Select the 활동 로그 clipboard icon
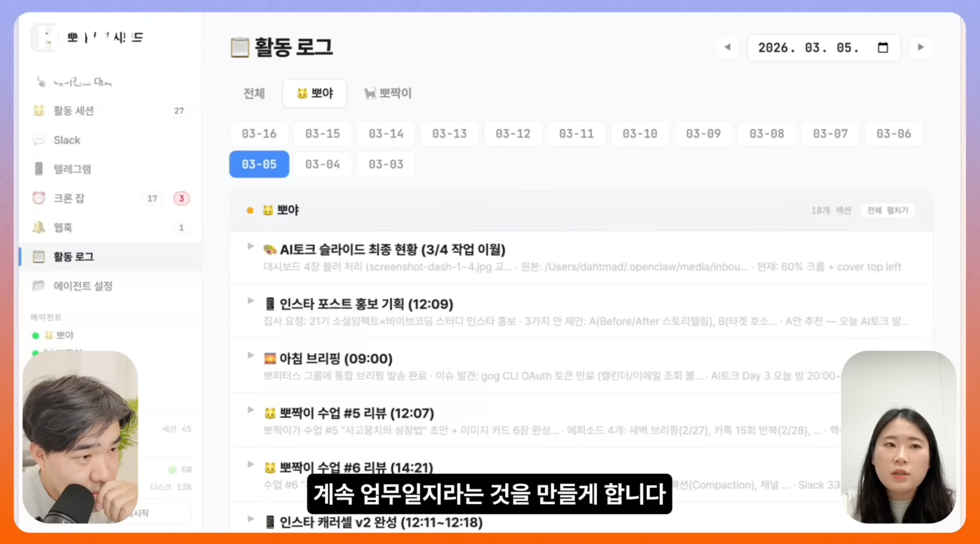980x544 pixels. [x=38, y=256]
